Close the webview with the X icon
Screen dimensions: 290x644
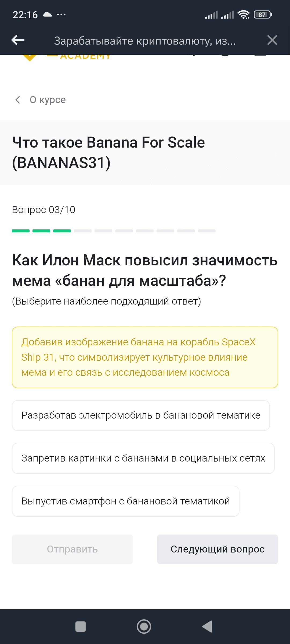(272, 40)
